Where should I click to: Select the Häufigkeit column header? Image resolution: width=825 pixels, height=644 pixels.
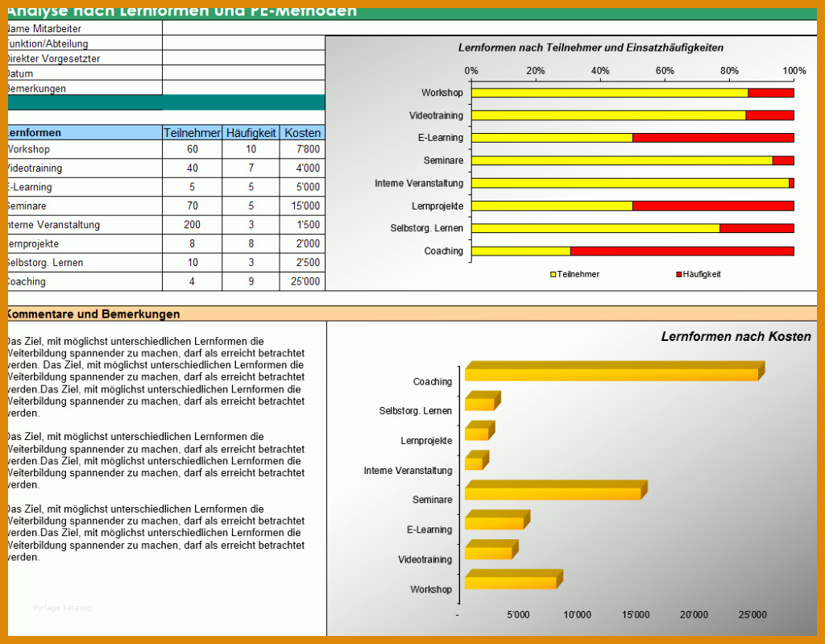(251, 133)
